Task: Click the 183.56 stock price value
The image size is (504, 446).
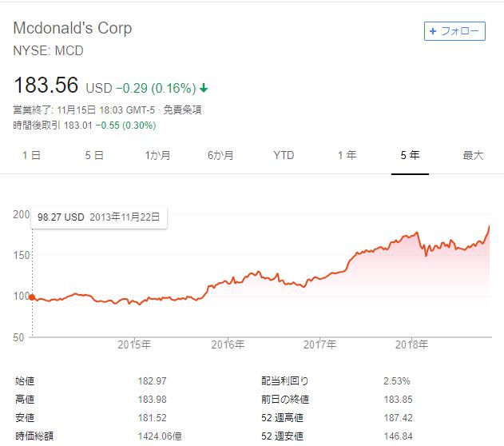Action: [x=47, y=86]
